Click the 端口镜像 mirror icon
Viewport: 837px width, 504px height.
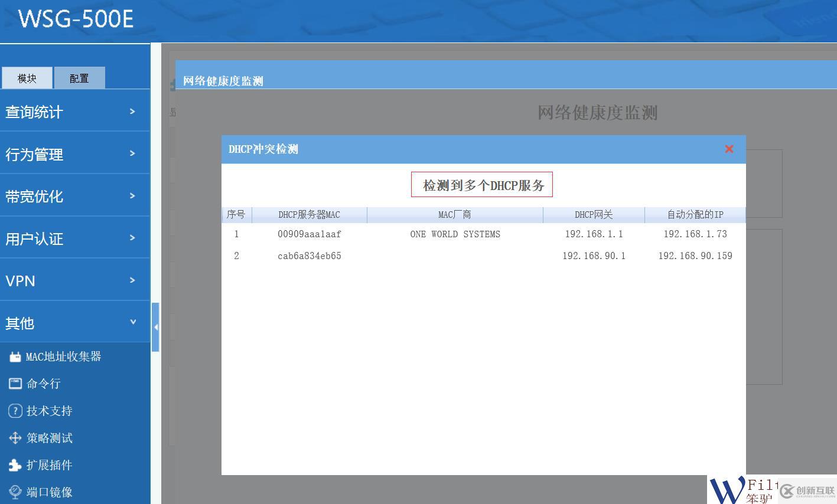coord(15,492)
